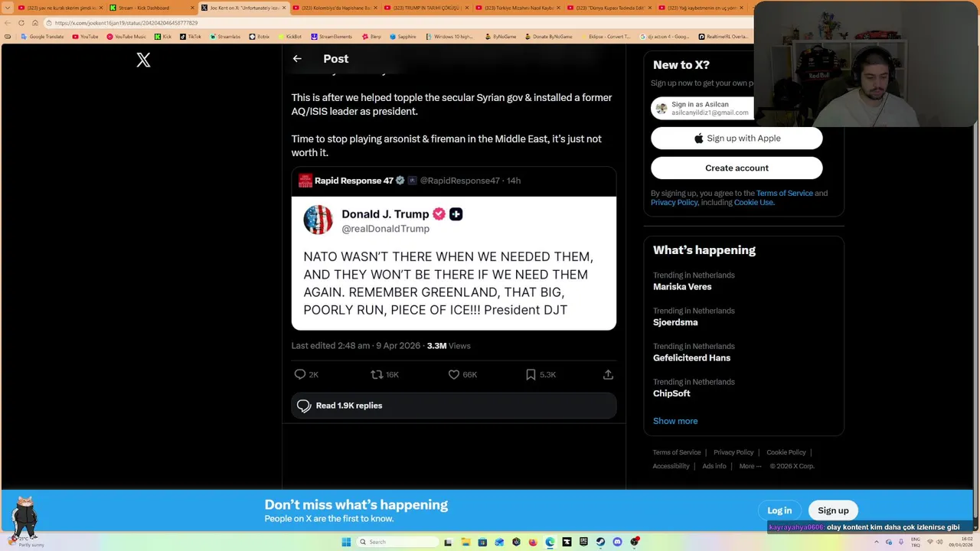
Task: Click Sign in as Asilcan button
Action: click(702, 108)
